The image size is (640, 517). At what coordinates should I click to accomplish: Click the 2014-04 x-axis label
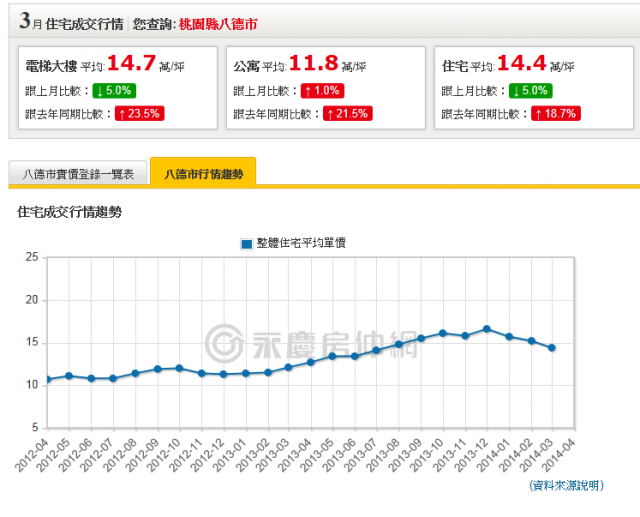click(x=559, y=455)
